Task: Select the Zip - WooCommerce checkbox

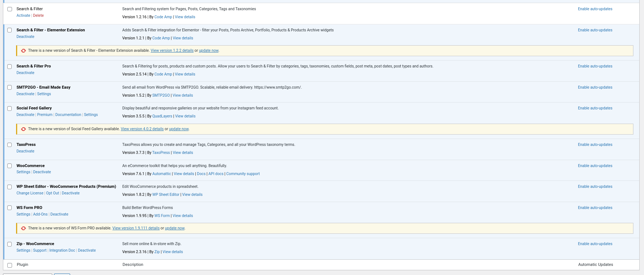Action: point(10,244)
